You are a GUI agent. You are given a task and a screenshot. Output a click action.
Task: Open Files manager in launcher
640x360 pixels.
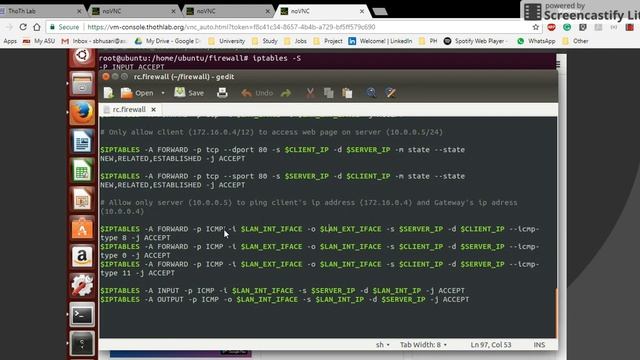coord(82,84)
